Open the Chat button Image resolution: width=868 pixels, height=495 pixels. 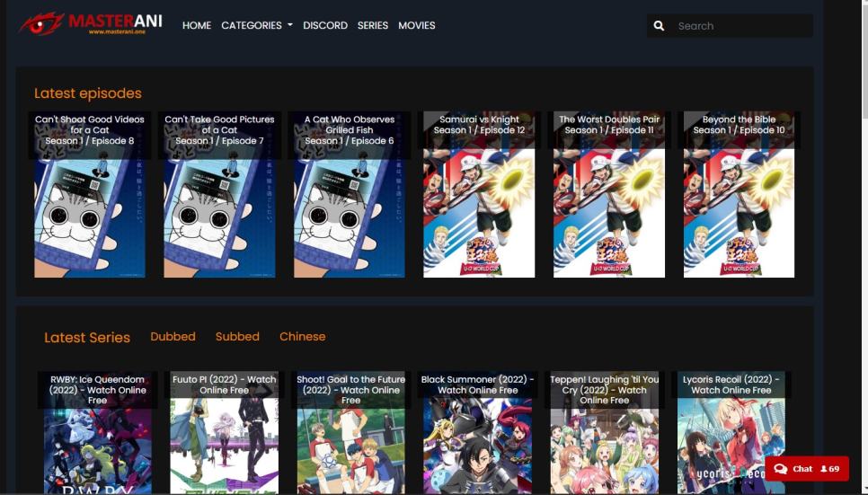[807, 469]
